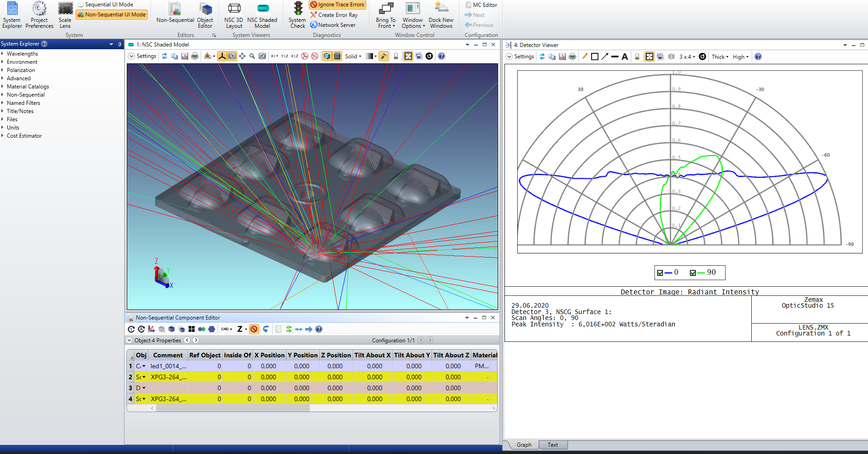Click the zoom magnifier in Shaded Model toolbar
The width and height of the screenshot is (868, 454).
point(252,56)
